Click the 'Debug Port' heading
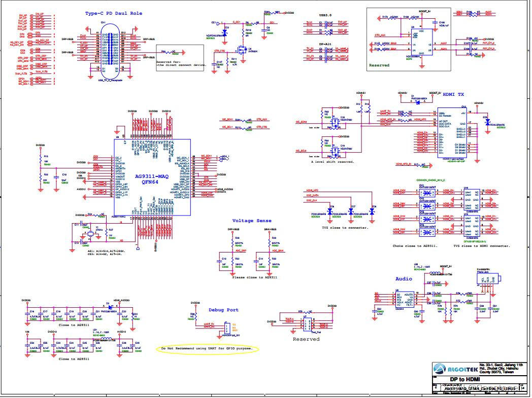The image size is (532, 398). coord(223,310)
